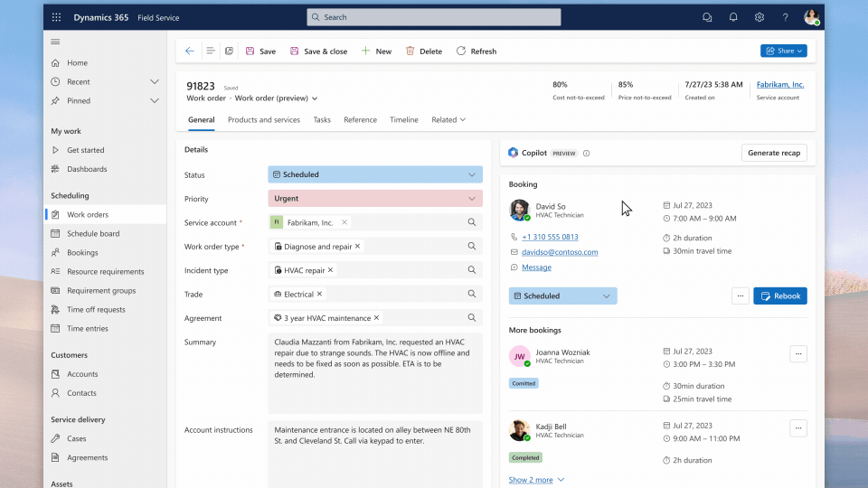Expand Show 2 more bookings
Viewport: 868px width, 488px height.
[x=536, y=480]
